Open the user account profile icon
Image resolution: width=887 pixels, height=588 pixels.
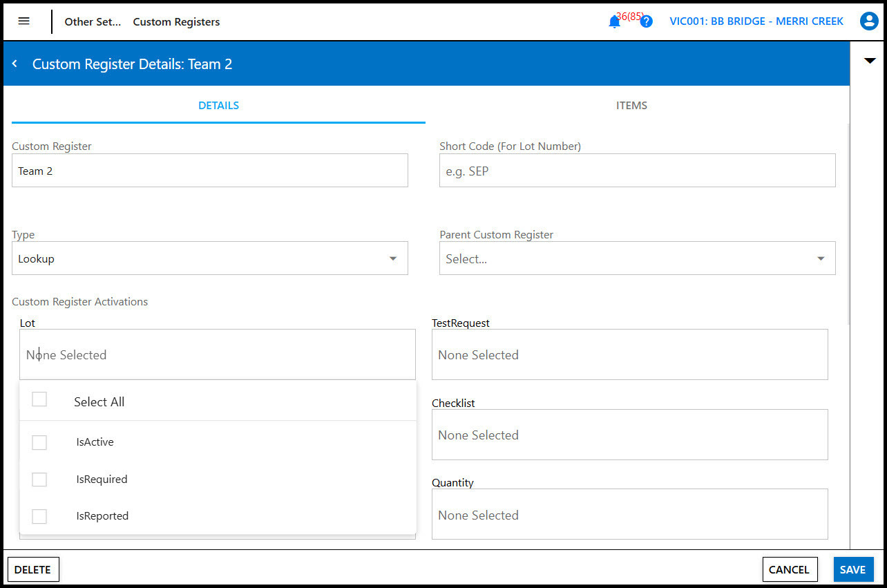click(868, 21)
